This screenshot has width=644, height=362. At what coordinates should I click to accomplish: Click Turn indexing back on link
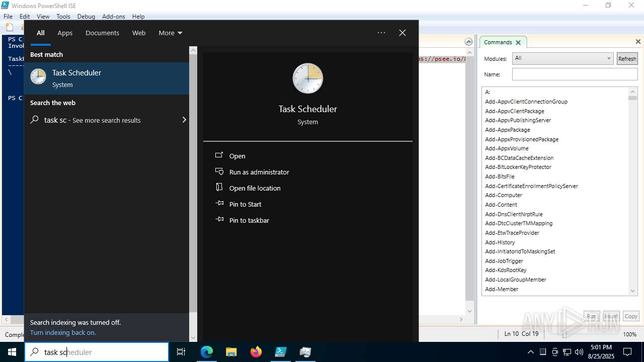pos(63,332)
